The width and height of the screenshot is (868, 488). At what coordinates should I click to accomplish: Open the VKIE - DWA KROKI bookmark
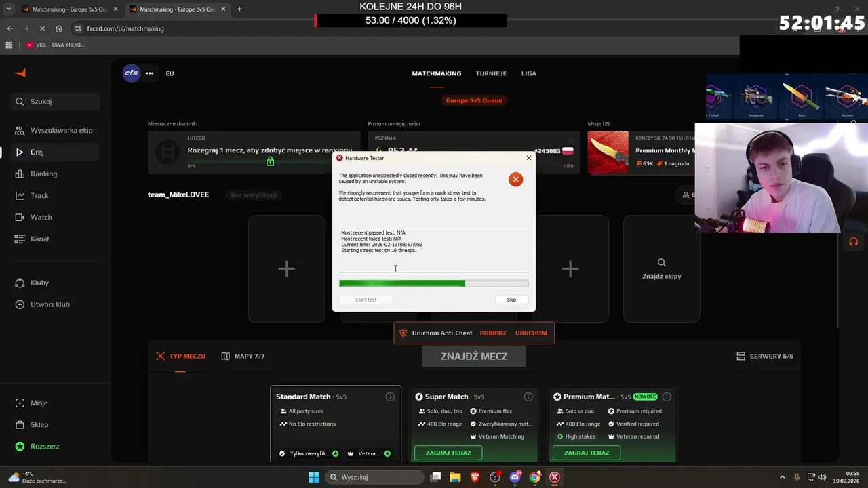(x=56, y=45)
